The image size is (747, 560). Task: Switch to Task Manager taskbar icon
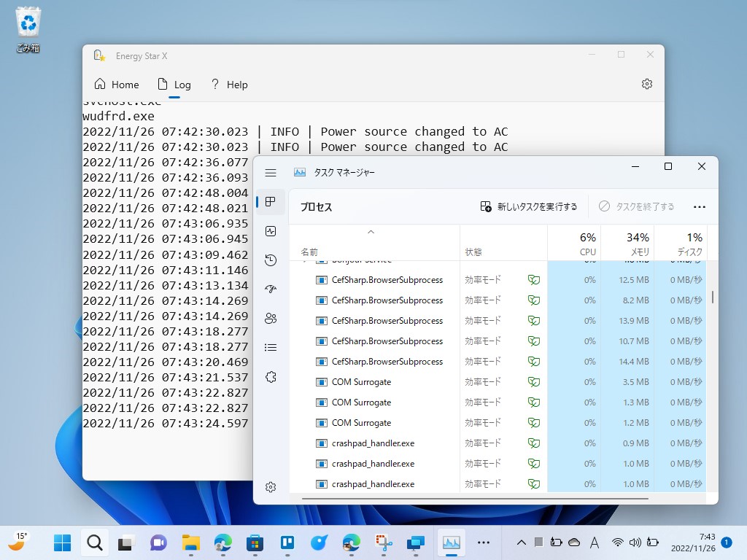(451, 542)
